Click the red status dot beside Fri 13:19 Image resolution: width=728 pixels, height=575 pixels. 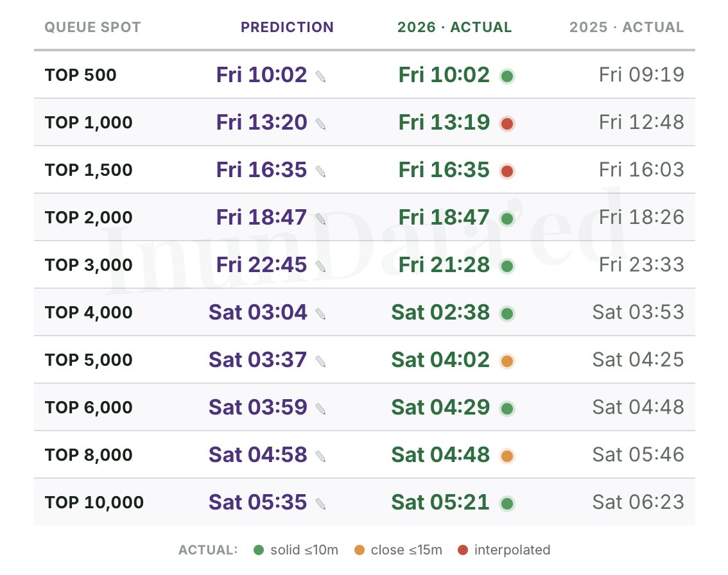coord(507,124)
